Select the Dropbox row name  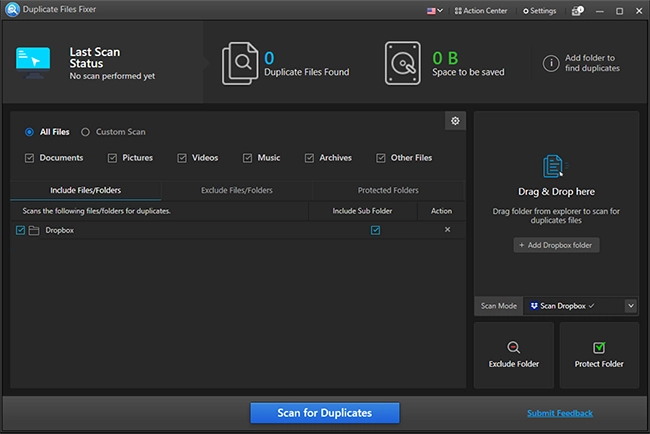[x=60, y=230]
